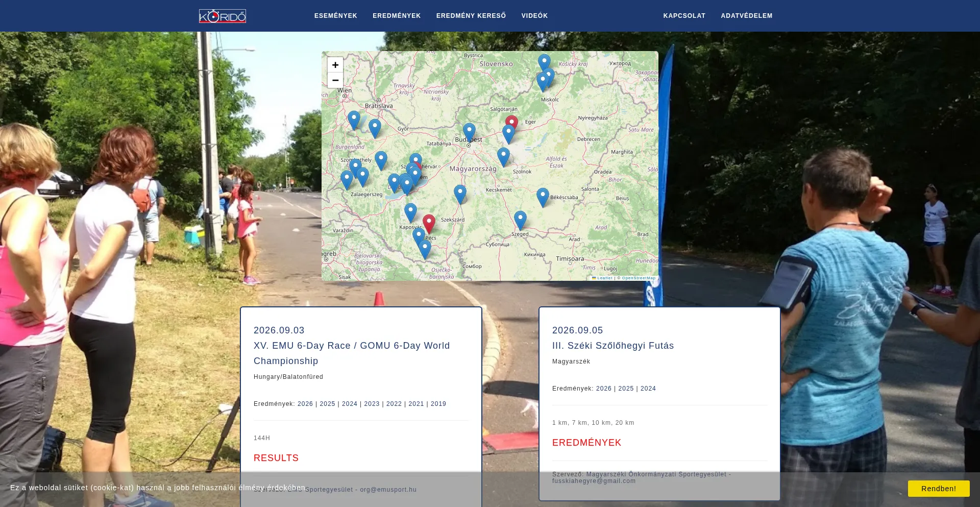Screen dimensions: 980x507
Task: Click the Köridő logo in the header
Action: (223, 16)
